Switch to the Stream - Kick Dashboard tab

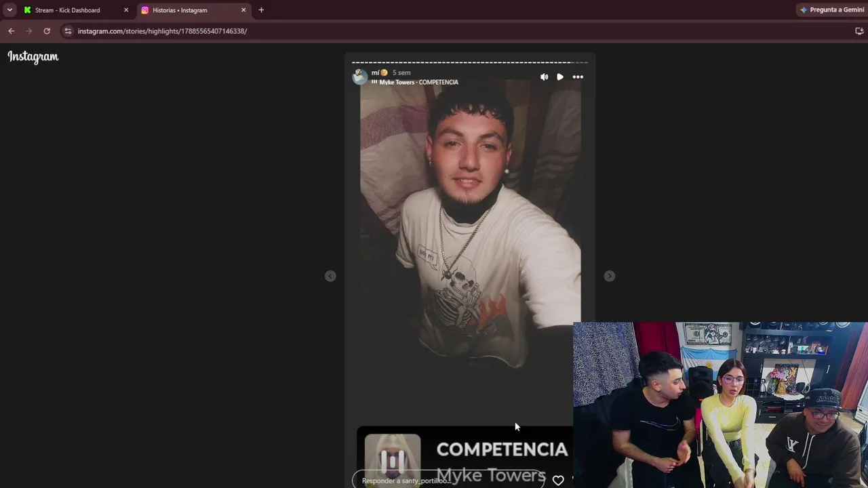point(76,10)
